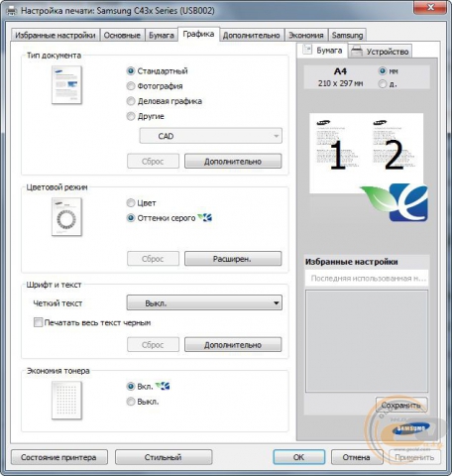Open the CAD document type dropdown
452x476 pixels.
[211, 136]
